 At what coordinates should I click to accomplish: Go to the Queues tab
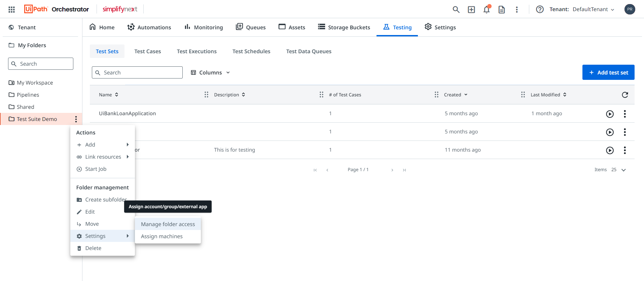click(251, 27)
